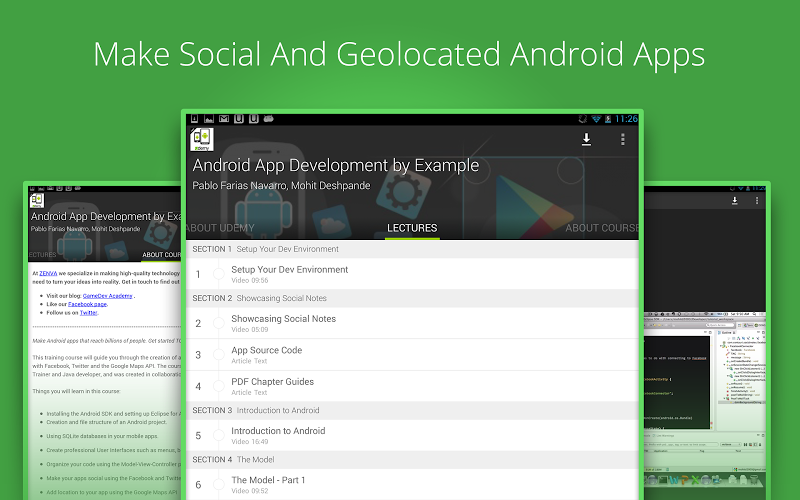Open the Facebook page link
This screenshot has width=800, height=500.
(87, 304)
